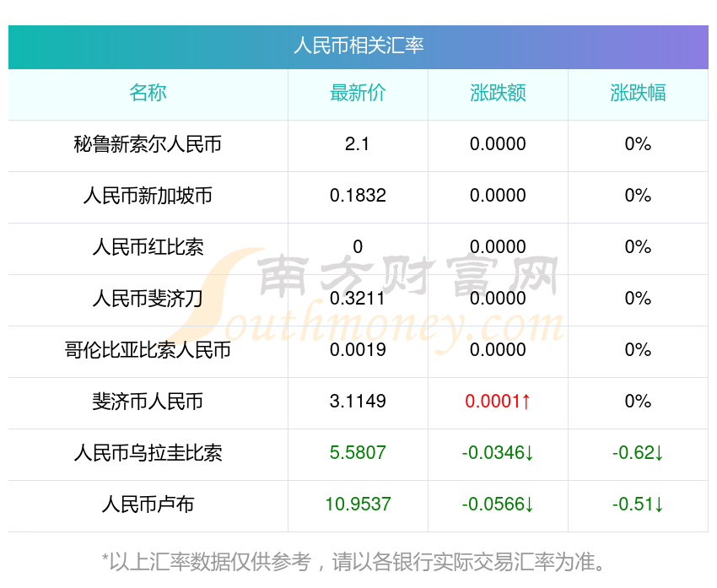Click the green -0.0566↓ change amount
This screenshot has height=588, width=717.
pos(498,504)
